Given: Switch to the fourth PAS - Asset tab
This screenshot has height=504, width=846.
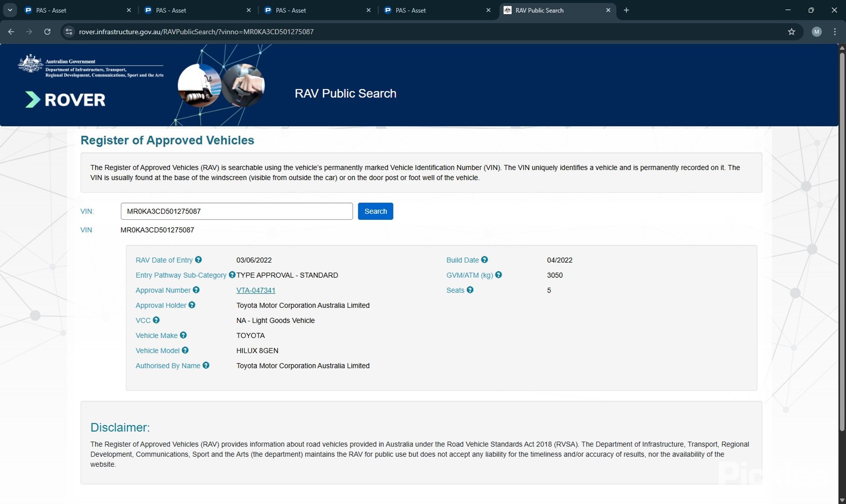Looking at the screenshot, I should 437,10.
